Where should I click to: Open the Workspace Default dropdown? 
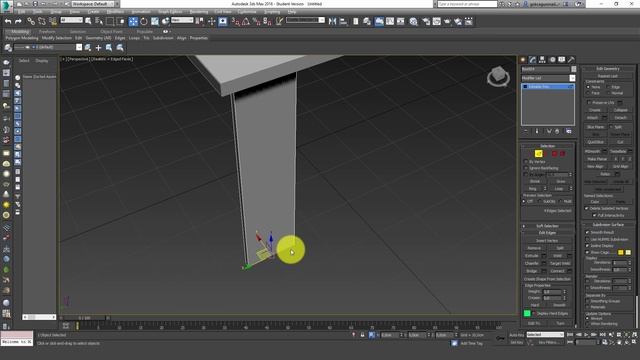[93, 4]
